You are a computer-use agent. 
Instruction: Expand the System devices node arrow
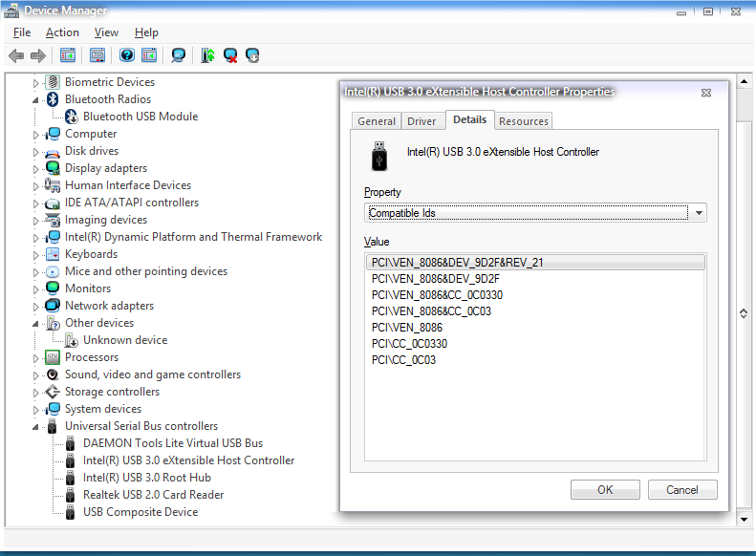[35, 410]
